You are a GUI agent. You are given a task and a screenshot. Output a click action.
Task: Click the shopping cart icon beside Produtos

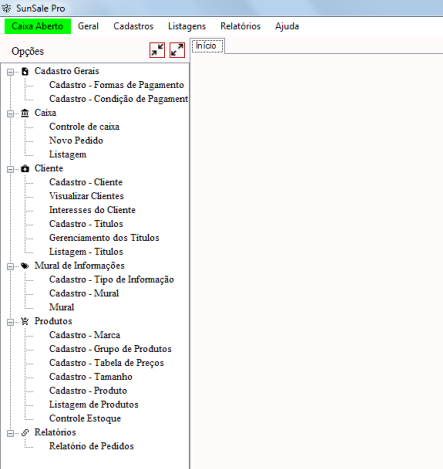click(x=25, y=321)
